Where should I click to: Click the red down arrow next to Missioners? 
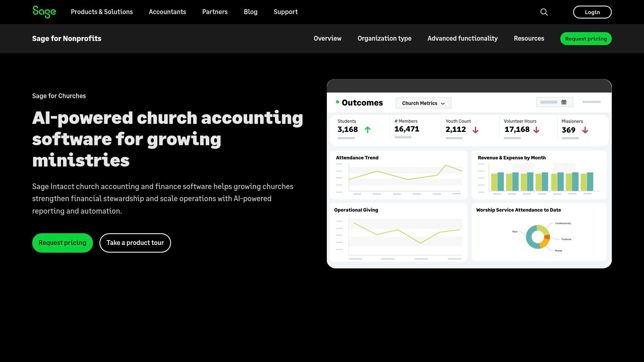585,130
